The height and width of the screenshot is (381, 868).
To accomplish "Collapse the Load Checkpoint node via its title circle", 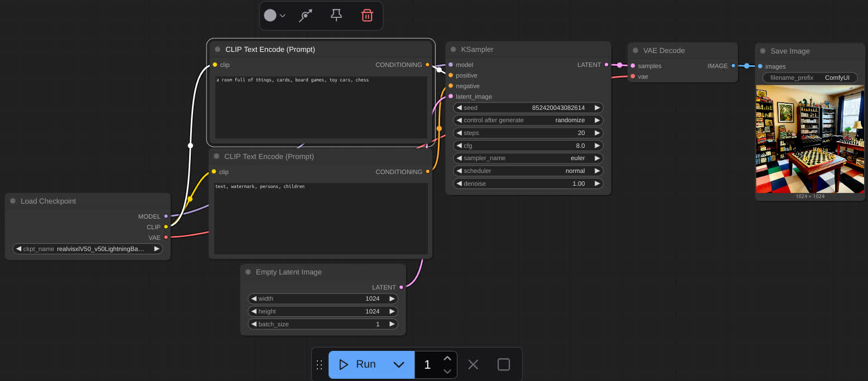I will coord(13,201).
